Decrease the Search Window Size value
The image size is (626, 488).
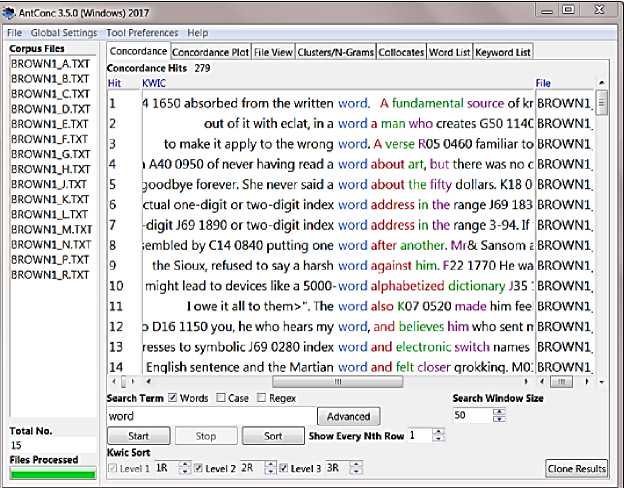[x=499, y=419]
